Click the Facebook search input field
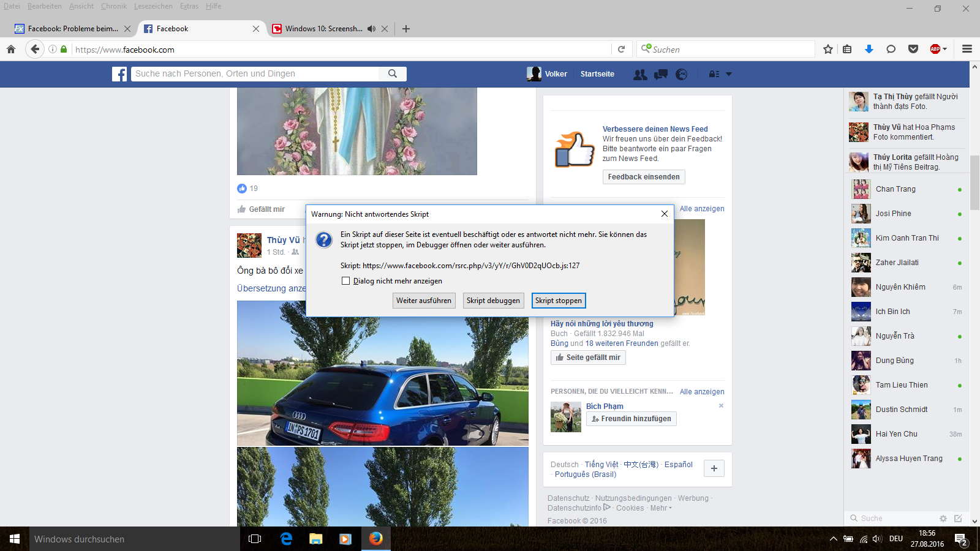The height and width of the screenshot is (551, 980). (x=255, y=74)
